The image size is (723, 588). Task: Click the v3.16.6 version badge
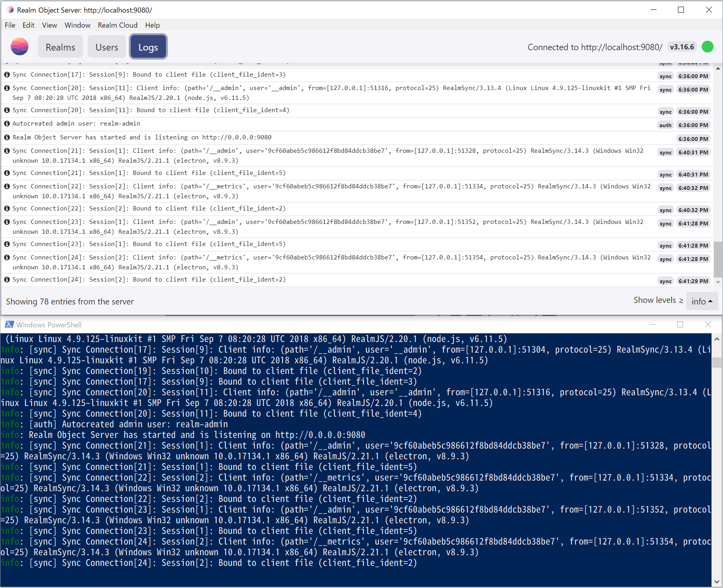pyautogui.click(x=682, y=47)
